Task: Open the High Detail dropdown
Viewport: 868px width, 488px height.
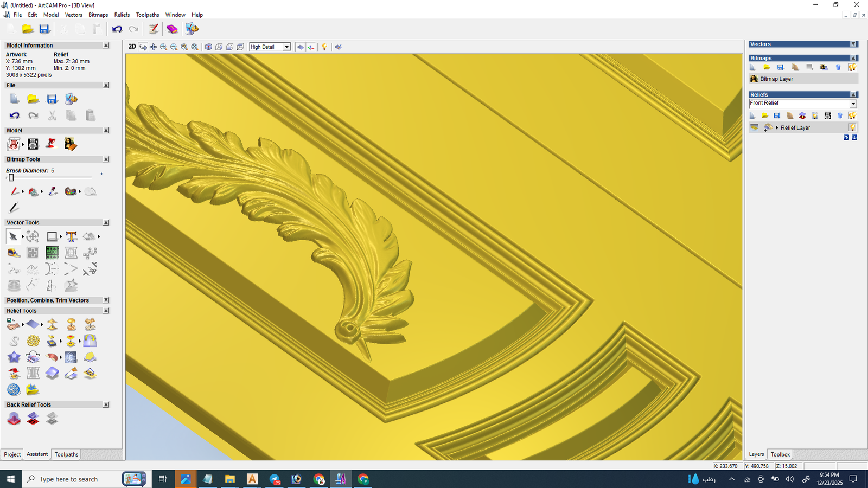Action: click(286, 47)
